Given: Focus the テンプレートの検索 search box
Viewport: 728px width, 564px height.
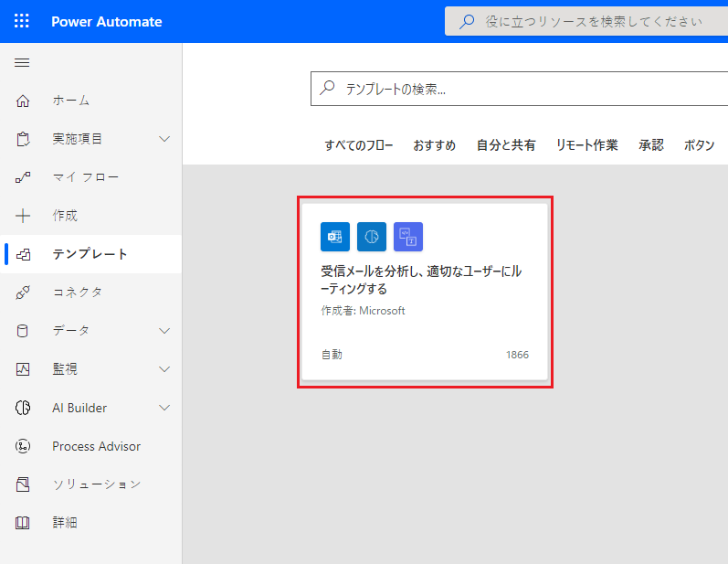Looking at the screenshot, I should (x=519, y=89).
